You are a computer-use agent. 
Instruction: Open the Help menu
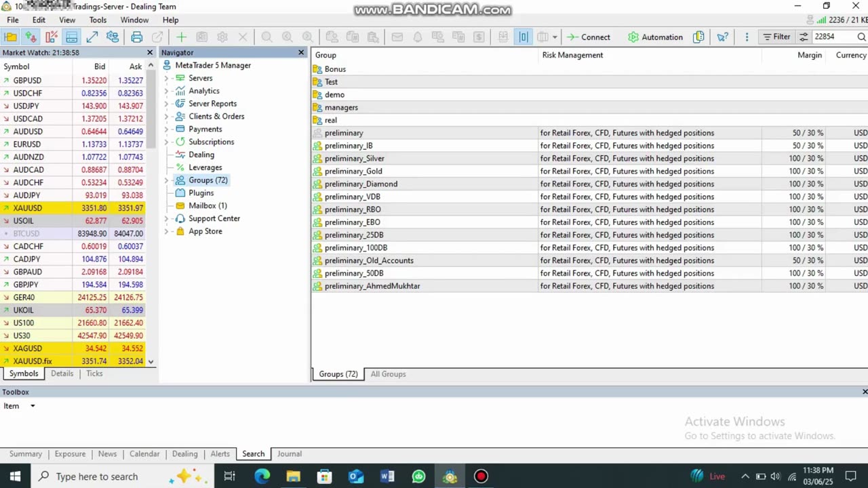pos(170,20)
